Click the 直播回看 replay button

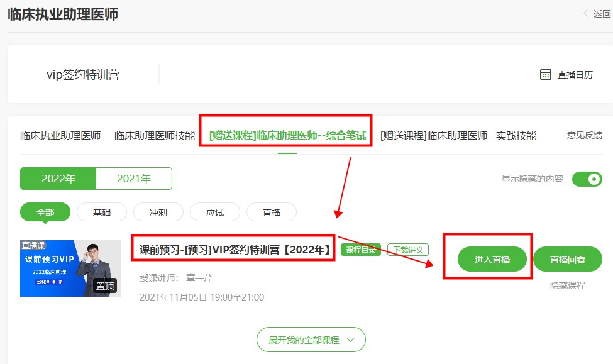pyautogui.click(x=567, y=259)
